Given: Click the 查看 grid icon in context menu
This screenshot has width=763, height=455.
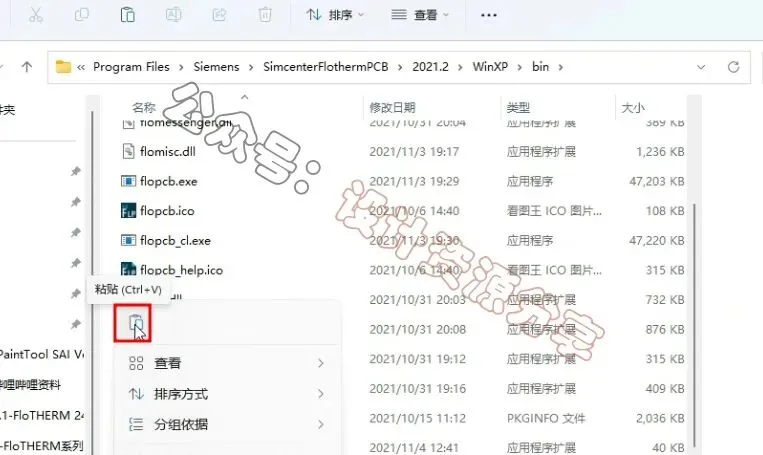Looking at the screenshot, I should coord(136,363).
